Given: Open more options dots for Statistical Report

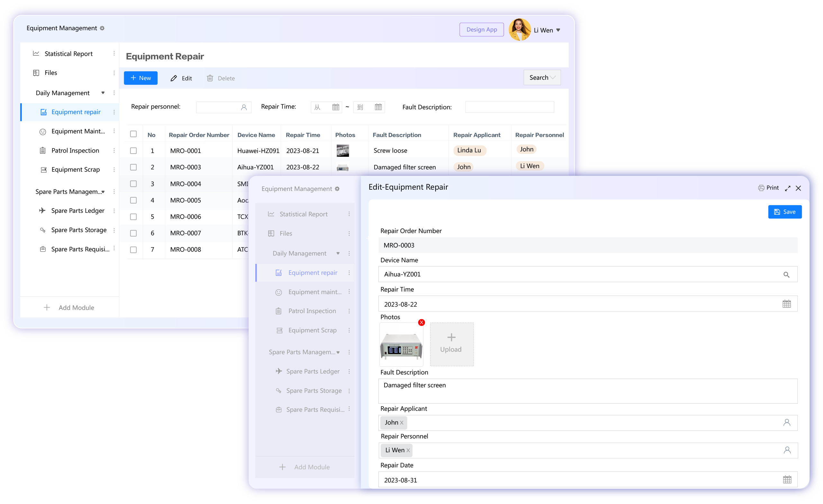Looking at the screenshot, I should click(x=114, y=53).
